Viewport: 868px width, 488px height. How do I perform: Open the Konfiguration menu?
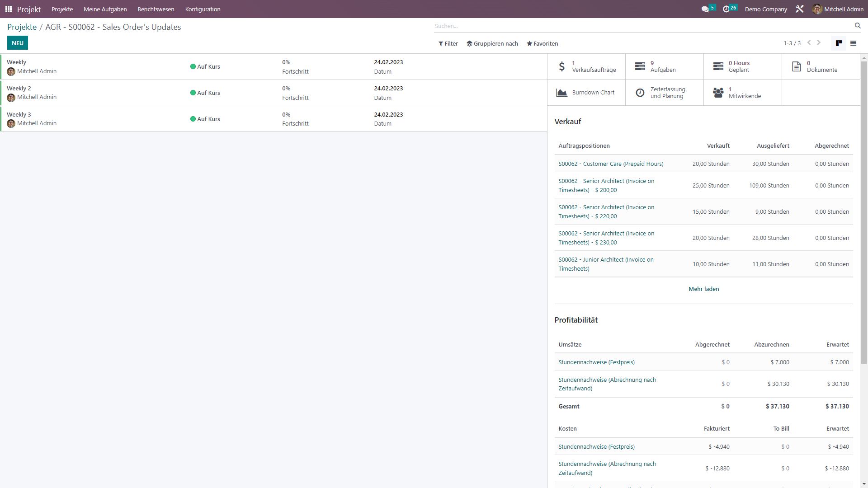click(x=203, y=9)
